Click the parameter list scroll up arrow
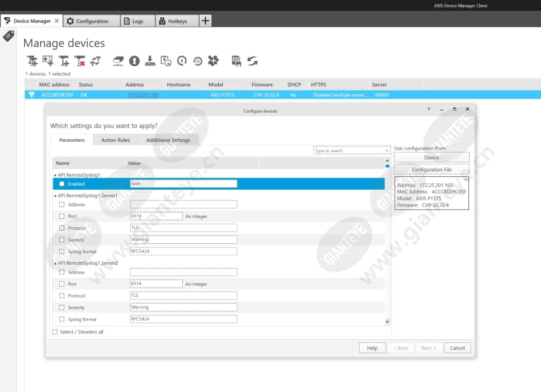This screenshot has height=392, width=541. (x=388, y=160)
